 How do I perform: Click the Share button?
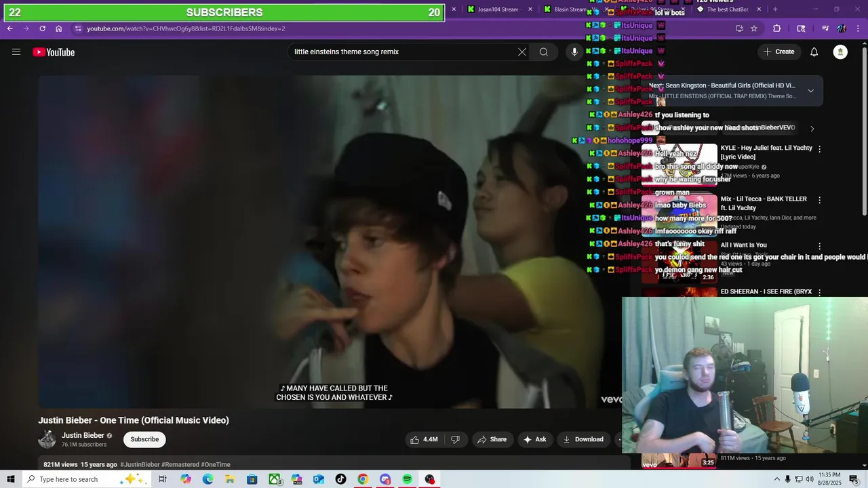[x=492, y=439]
